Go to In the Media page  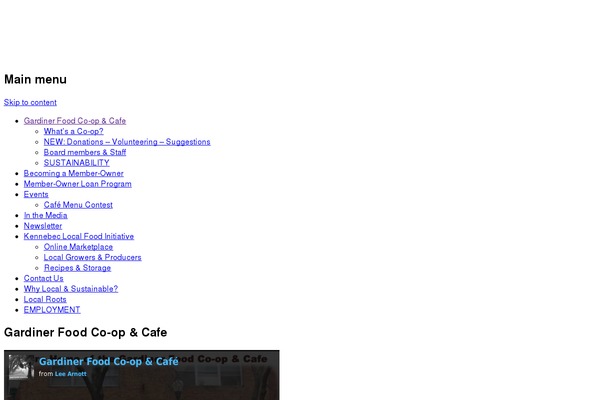click(x=46, y=216)
